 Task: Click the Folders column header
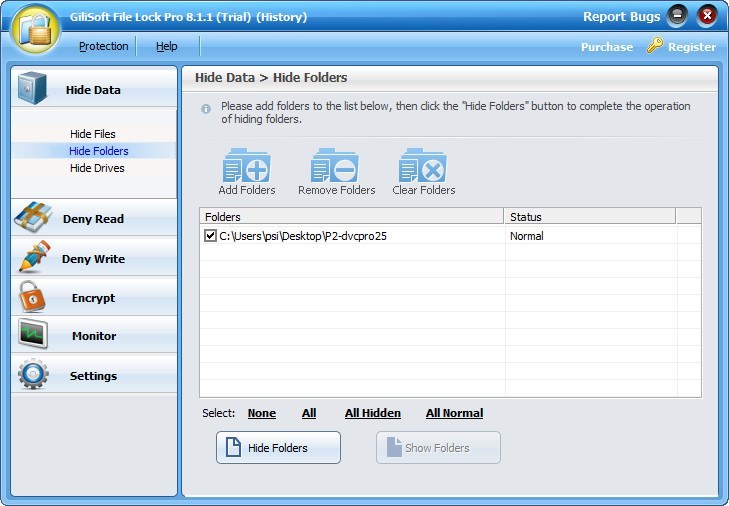click(352, 217)
